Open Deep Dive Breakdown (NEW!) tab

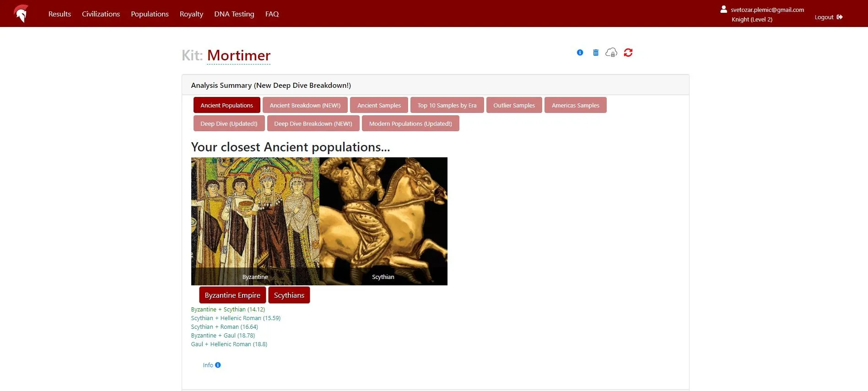pyautogui.click(x=313, y=123)
